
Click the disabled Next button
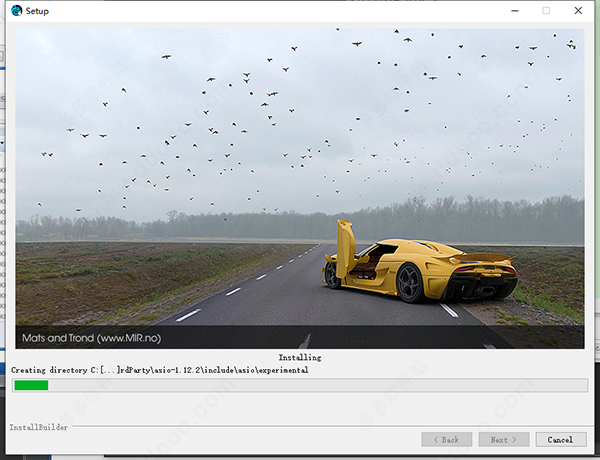(x=504, y=440)
